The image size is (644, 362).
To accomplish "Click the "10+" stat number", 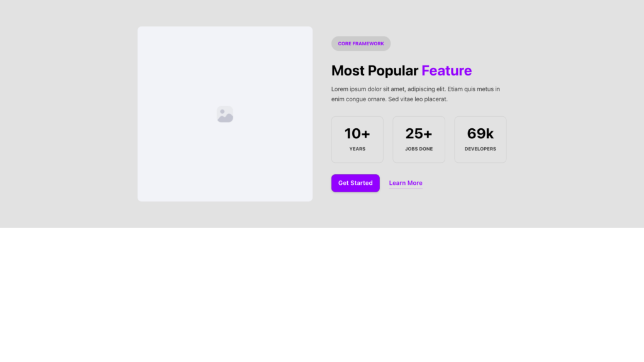I will pyautogui.click(x=357, y=133).
